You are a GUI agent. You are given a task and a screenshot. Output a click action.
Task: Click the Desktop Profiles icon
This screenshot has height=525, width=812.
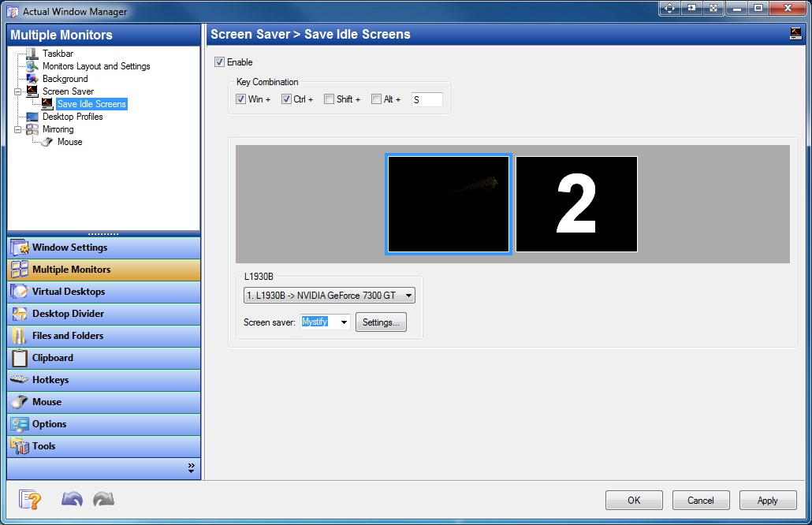tap(32, 117)
